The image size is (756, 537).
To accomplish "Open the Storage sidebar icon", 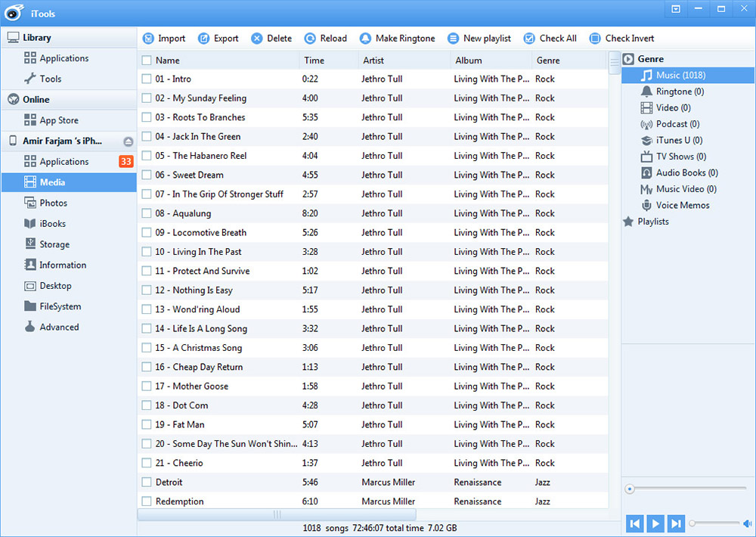I will [x=30, y=244].
